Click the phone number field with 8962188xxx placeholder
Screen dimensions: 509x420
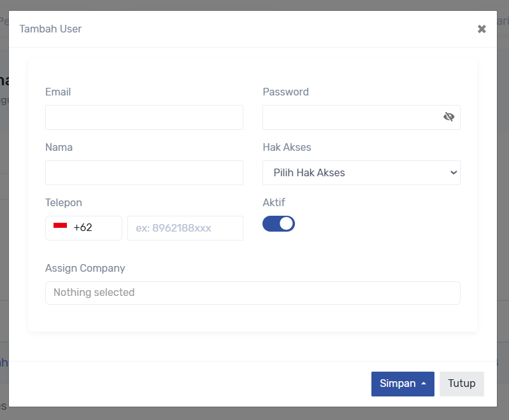point(185,228)
